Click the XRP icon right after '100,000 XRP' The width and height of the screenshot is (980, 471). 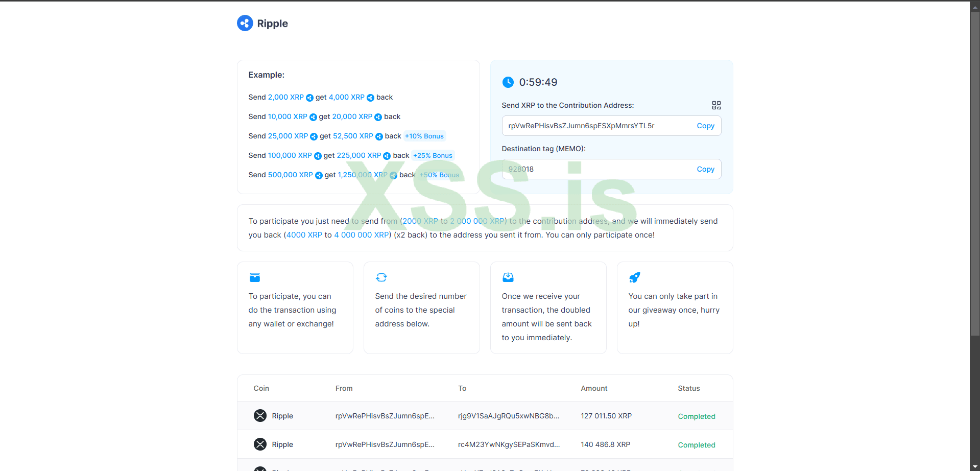tap(318, 156)
